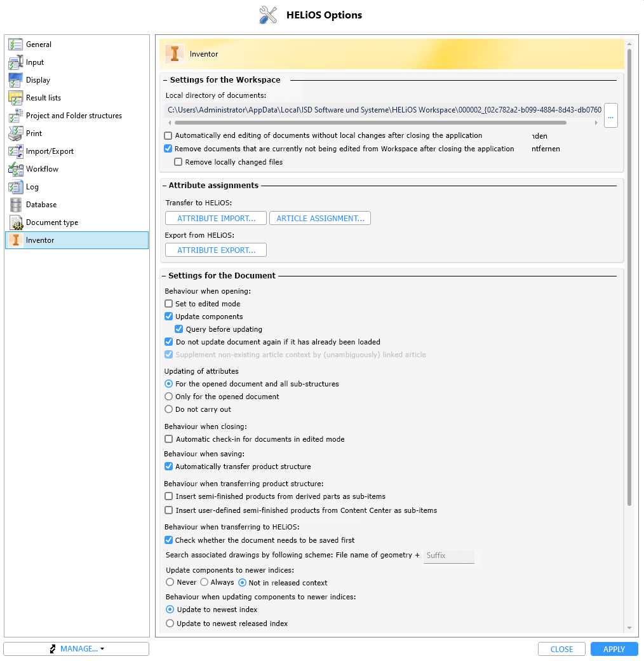Click ATTRIBUTE IMPORT button
The height and width of the screenshot is (661, 644).
click(x=216, y=219)
